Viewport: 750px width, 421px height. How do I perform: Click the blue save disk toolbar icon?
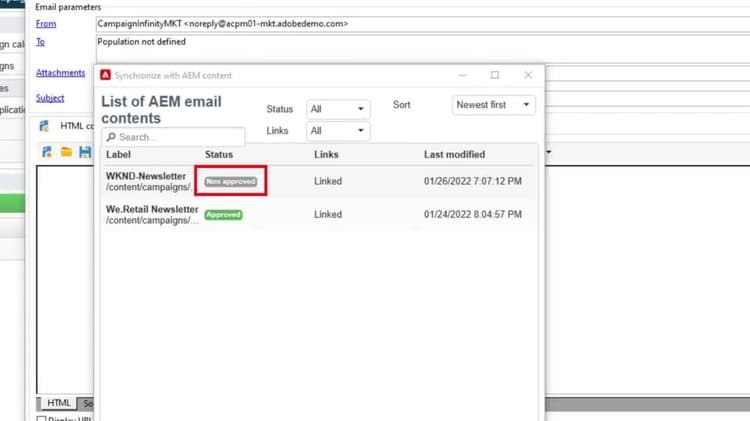click(85, 152)
